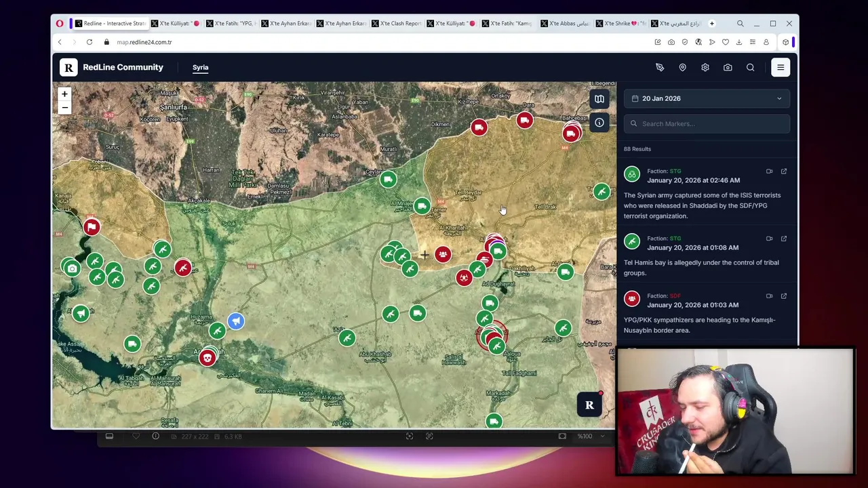The width and height of the screenshot is (868, 488).
Task: Select the red truck marker near Dara
Action: 524,121
